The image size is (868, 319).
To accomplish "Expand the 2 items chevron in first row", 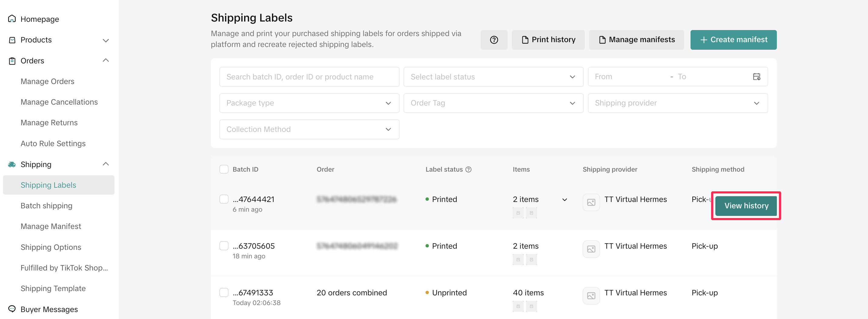I will click(565, 200).
